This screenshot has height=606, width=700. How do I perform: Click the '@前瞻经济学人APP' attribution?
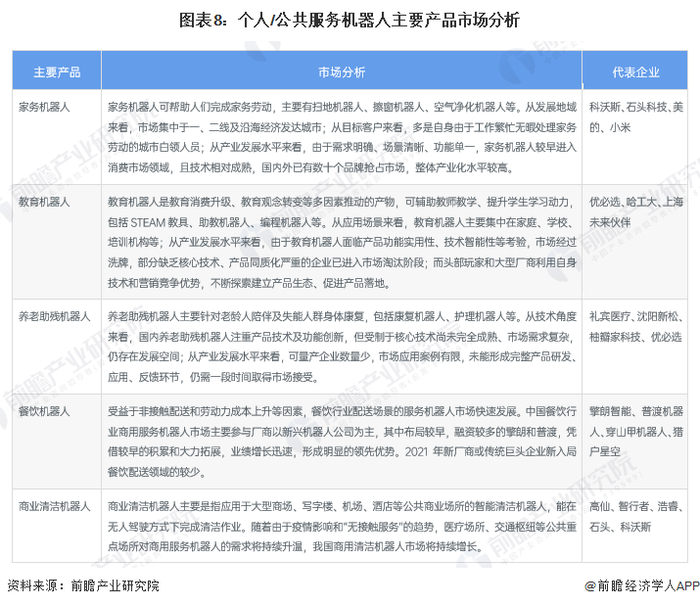tap(642, 585)
